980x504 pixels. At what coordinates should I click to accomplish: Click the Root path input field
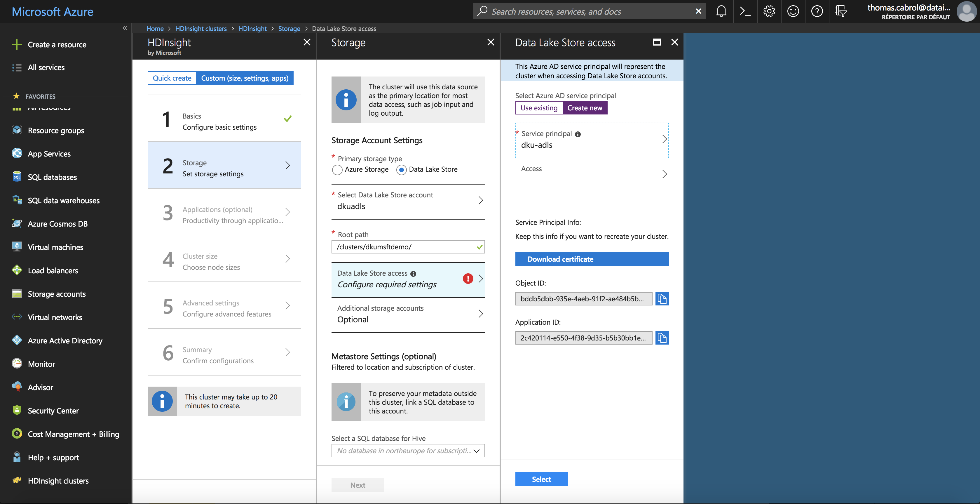(408, 247)
